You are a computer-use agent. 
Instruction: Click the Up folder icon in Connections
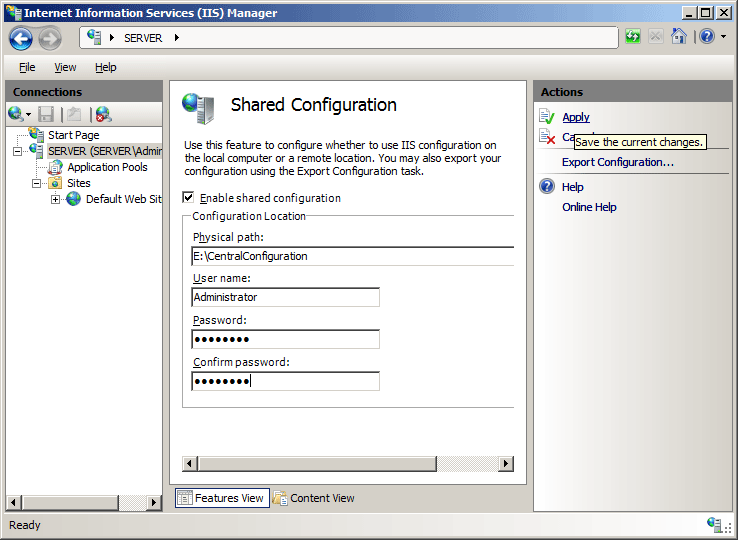(x=74, y=114)
